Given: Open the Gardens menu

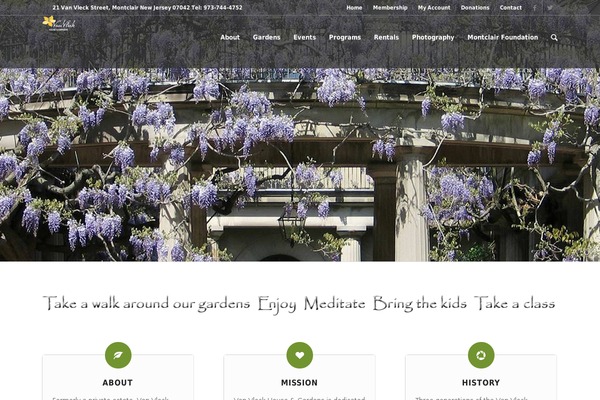Looking at the screenshot, I should tap(266, 37).
